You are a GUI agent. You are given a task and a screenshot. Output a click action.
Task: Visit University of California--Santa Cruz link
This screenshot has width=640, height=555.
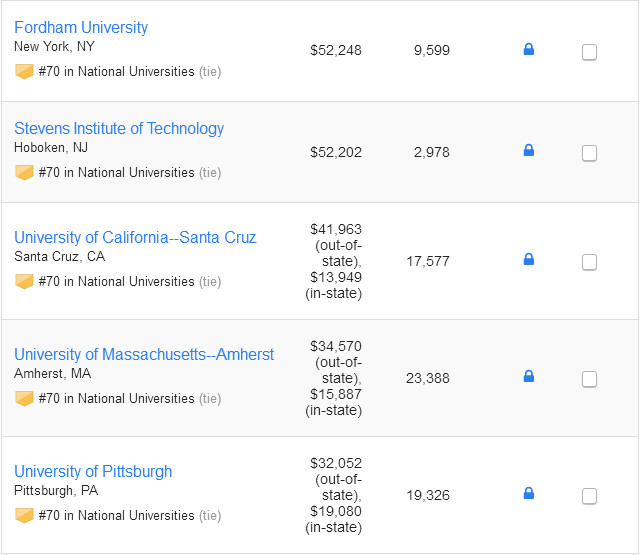[135, 237]
